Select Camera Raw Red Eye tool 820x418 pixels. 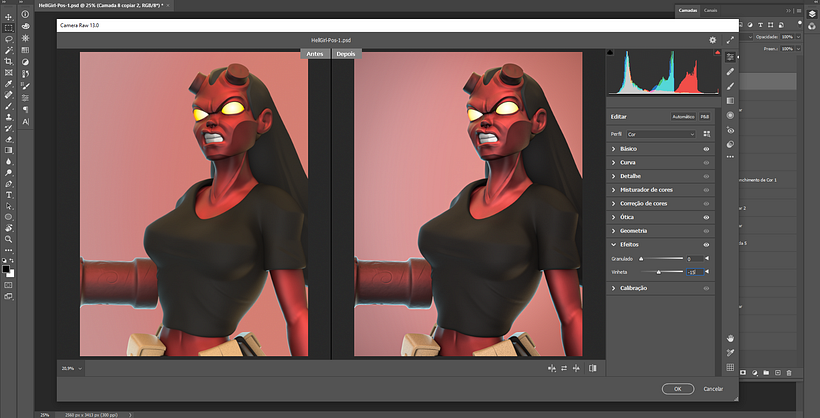coord(731,130)
